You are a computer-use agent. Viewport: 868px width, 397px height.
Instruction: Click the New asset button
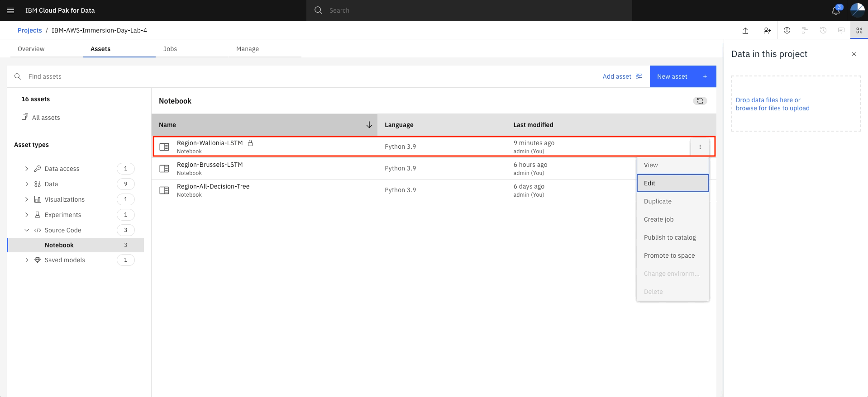click(682, 76)
